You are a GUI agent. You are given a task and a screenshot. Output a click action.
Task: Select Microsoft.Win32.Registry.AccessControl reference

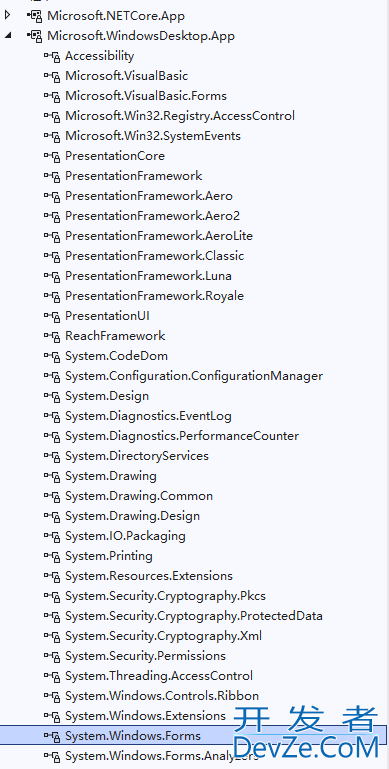pos(180,116)
